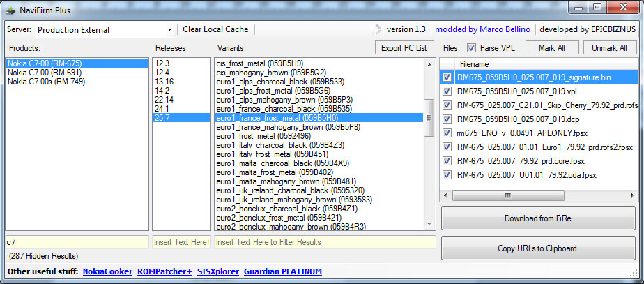
Task: Click the NaviFirm Plus title bar app icon
Action: [10, 10]
